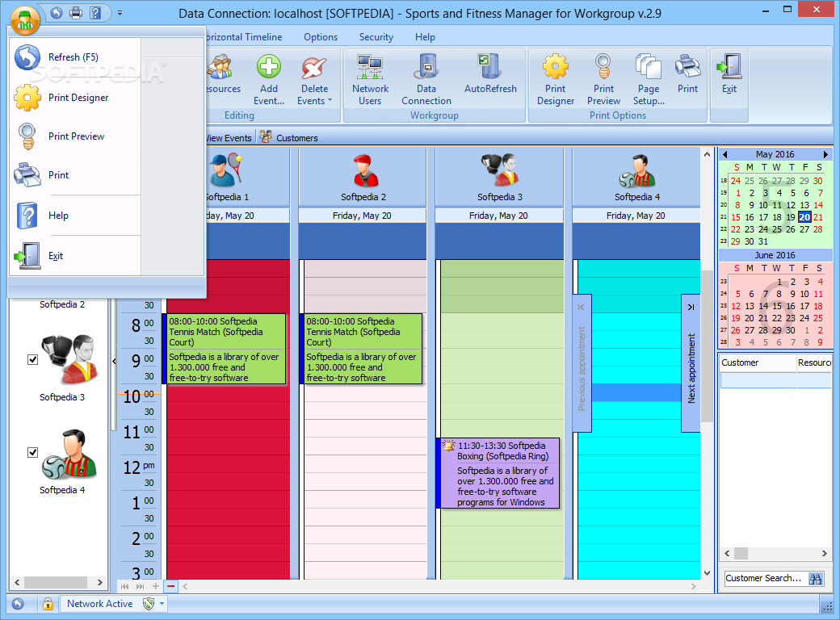Open Print Preview from ribbon
This screenshot has width=840, height=620.
click(x=604, y=79)
